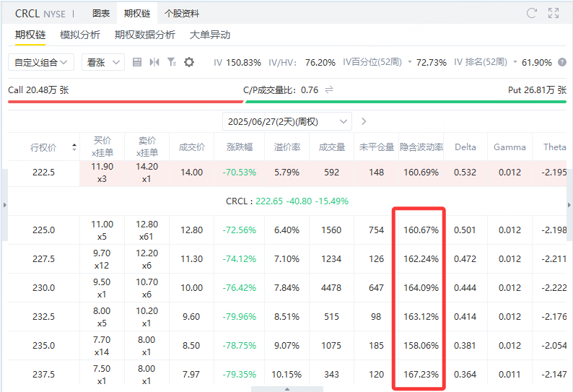Click the fullscreen expand icon
The height and width of the screenshot is (392, 573).
pyautogui.click(x=554, y=13)
